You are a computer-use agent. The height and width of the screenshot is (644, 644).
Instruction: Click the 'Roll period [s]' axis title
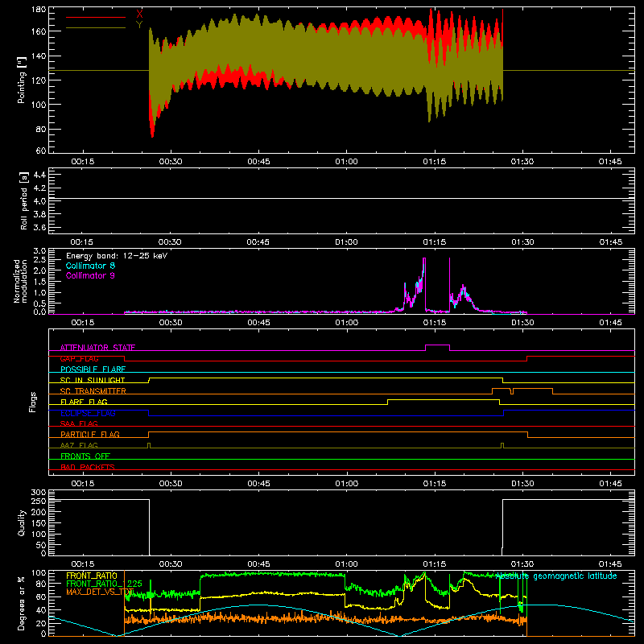pos(23,200)
